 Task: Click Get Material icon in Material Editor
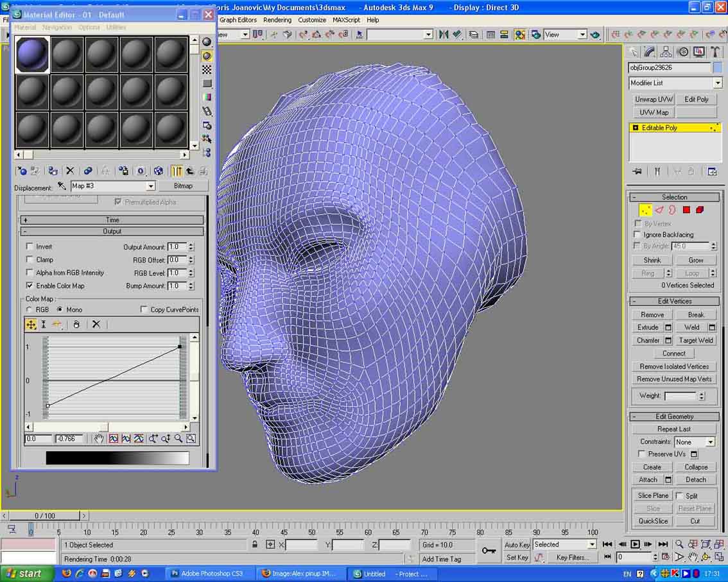pyautogui.click(x=21, y=171)
